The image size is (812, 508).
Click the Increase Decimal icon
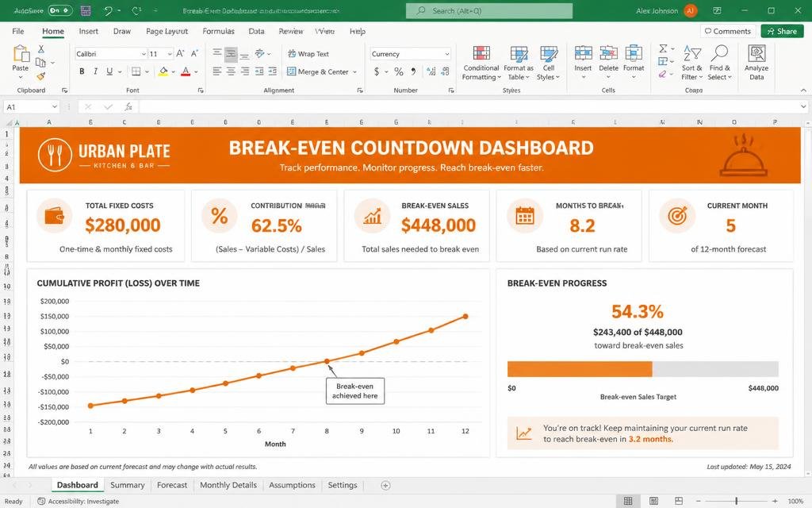tap(431, 71)
